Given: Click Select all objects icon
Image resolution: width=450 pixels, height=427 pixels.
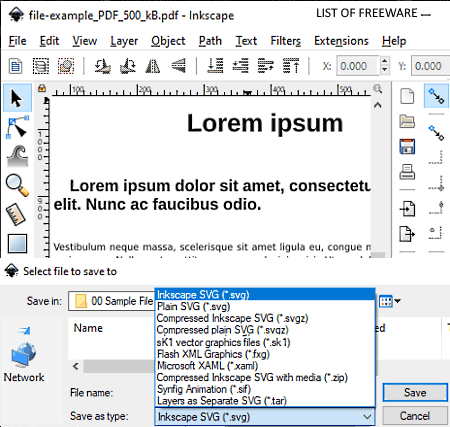Looking at the screenshot, I should click(x=15, y=66).
